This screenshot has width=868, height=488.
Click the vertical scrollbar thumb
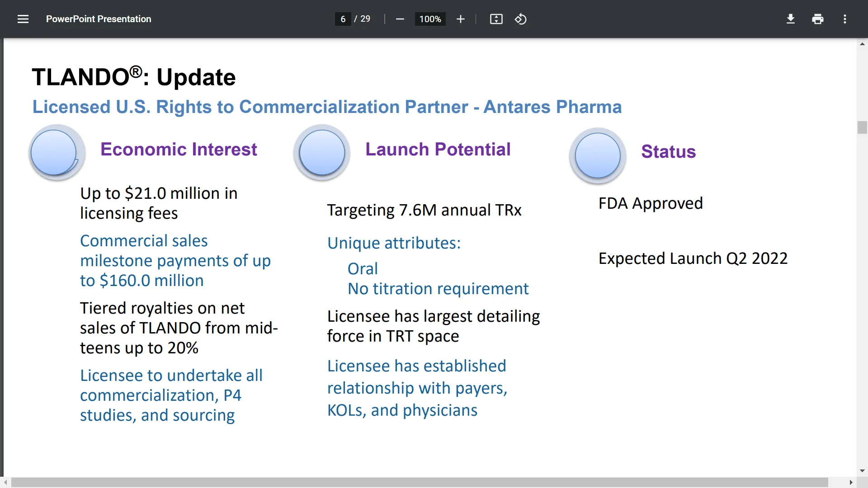[862, 127]
